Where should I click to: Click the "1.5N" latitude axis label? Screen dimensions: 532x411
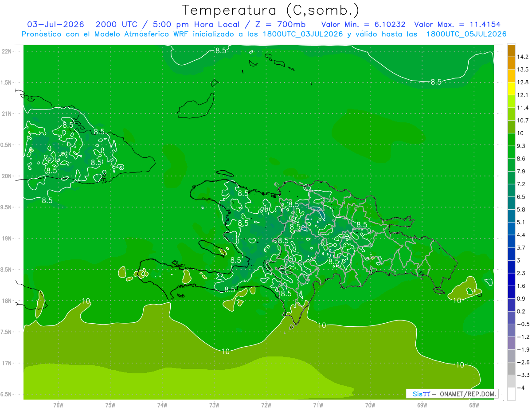7,82
